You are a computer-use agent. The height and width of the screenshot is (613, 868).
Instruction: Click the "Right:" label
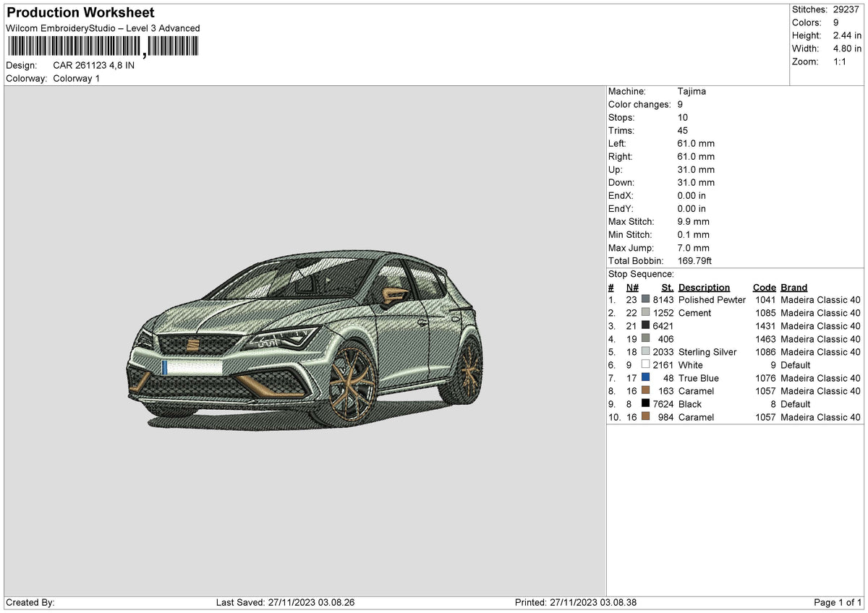(x=620, y=157)
